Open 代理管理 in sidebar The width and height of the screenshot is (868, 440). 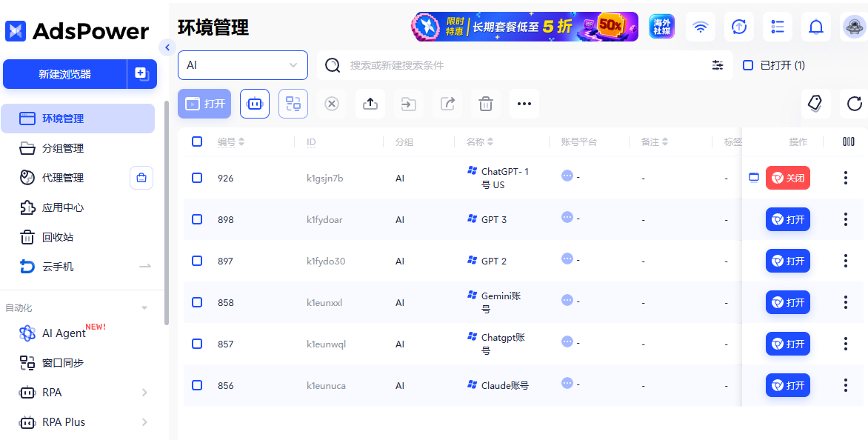click(x=63, y=178)
